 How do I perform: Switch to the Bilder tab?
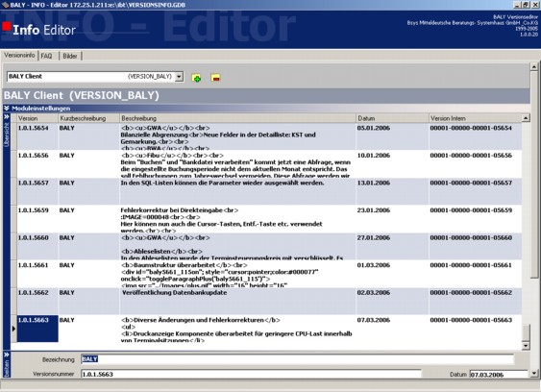70,56
